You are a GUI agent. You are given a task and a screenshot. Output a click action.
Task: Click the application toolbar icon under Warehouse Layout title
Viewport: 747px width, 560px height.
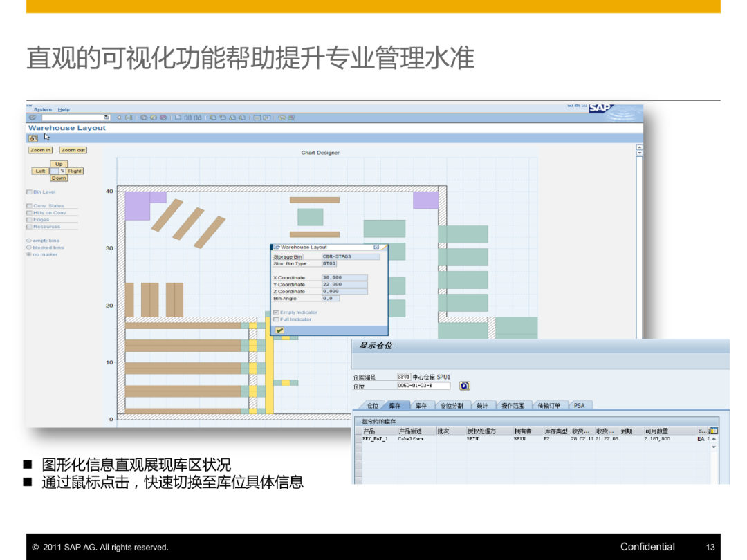33,138
